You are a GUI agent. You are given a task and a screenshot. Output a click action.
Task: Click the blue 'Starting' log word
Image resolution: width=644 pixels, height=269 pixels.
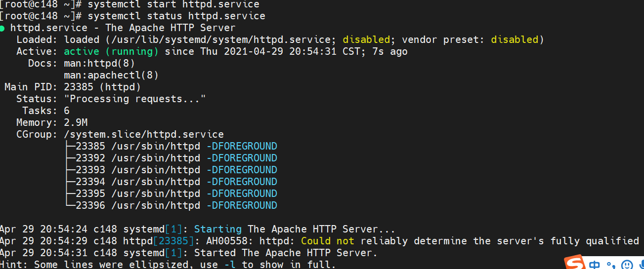click(217, 229)
